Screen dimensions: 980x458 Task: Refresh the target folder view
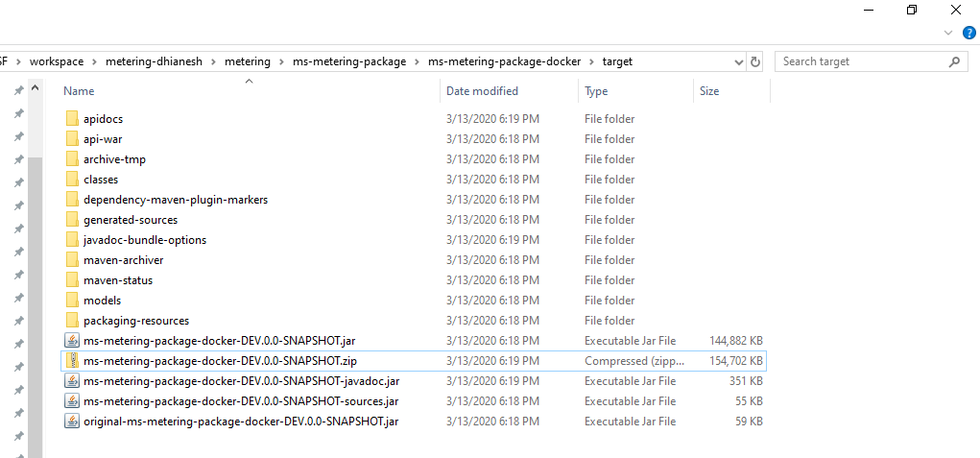755,61
